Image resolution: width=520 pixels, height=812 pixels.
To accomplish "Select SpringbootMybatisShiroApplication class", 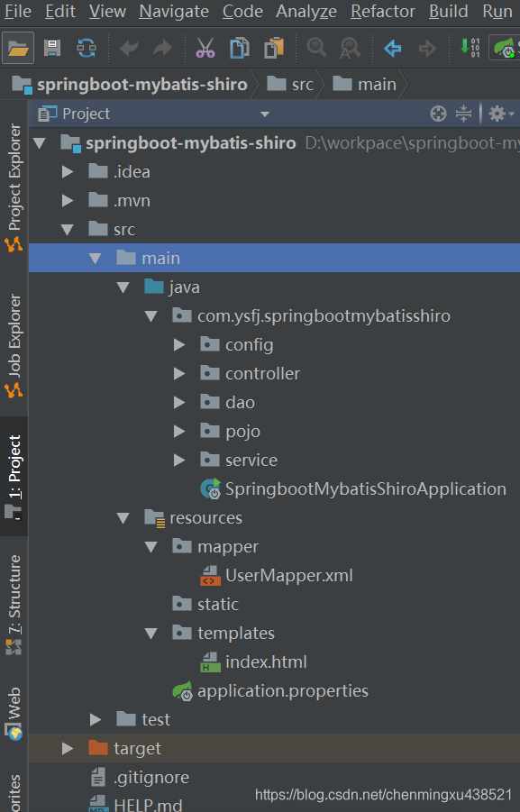I will pyautogui.click(x=353, y=488).
